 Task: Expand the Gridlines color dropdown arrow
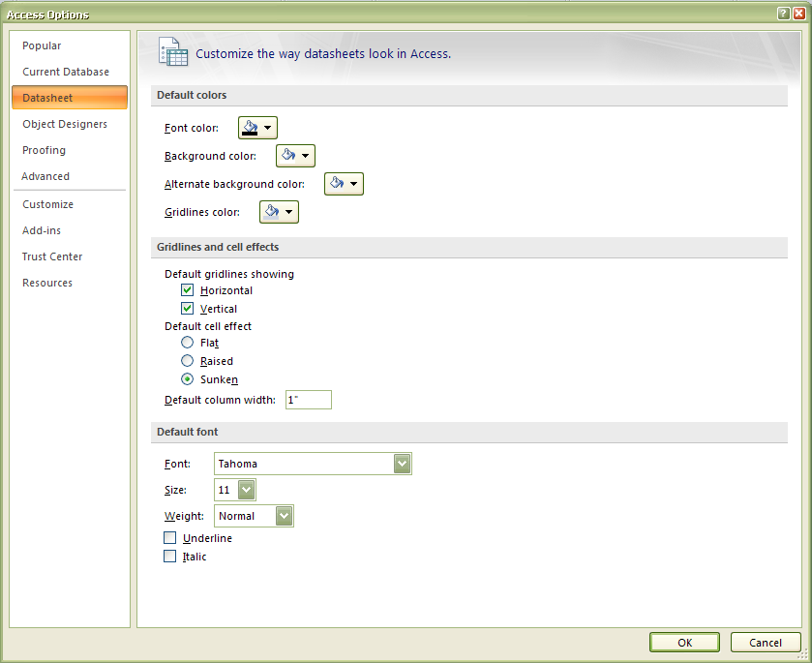click(x=289, y=211)
